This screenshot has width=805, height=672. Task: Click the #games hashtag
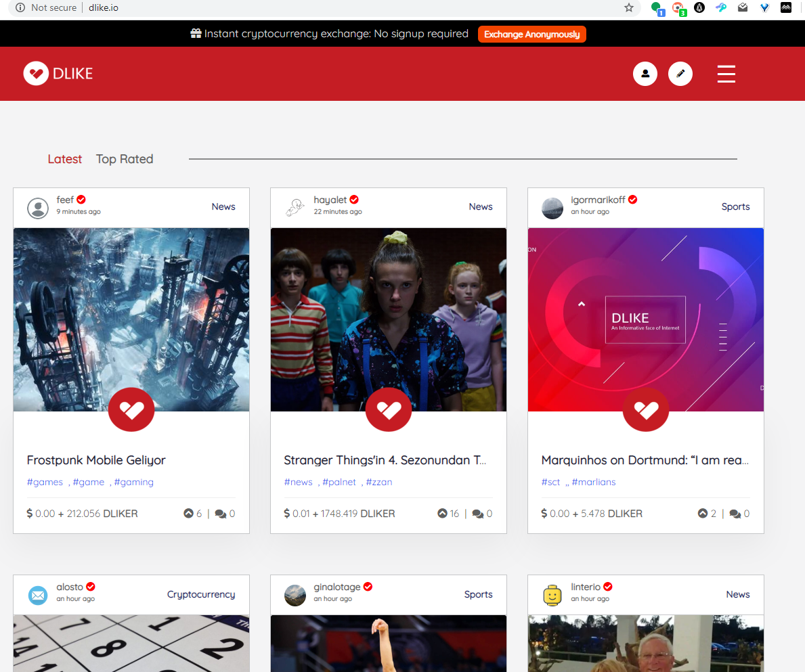pos(45,483)
